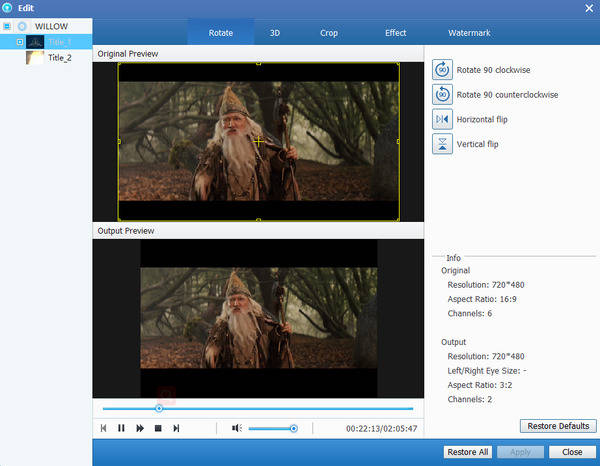Select Title_2 in the title list
The width and height of the screenshot is (600, 466).
click(60, 58)
